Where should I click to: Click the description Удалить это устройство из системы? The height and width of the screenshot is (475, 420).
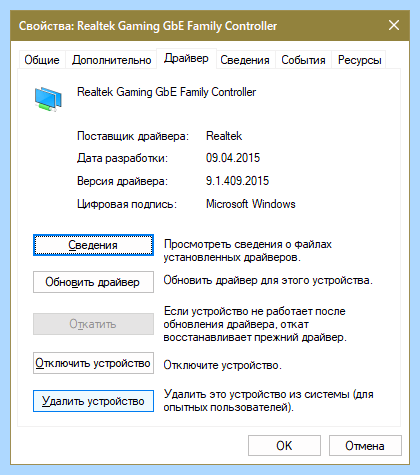[x=268, y=401]
